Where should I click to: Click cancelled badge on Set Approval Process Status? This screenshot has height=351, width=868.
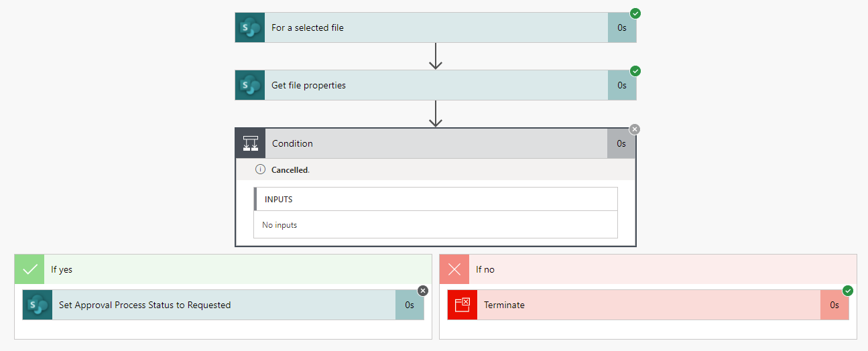(423, 291)
